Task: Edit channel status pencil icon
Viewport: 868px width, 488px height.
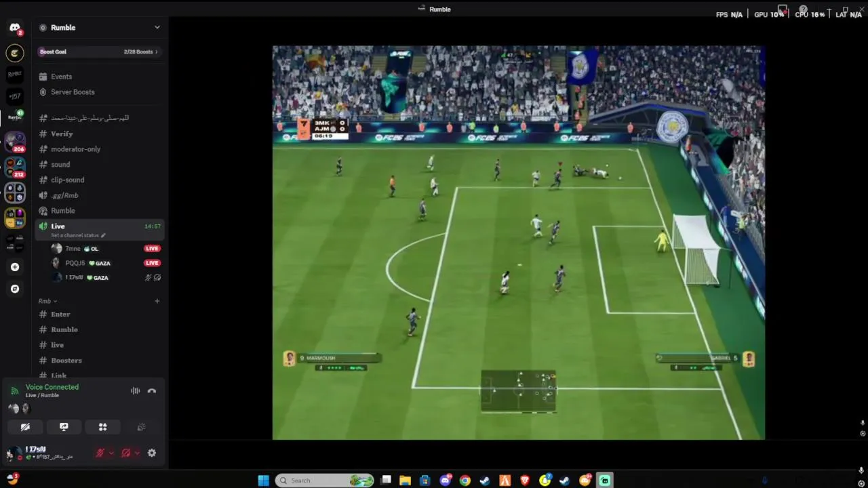Action: (x=104, y=235)
